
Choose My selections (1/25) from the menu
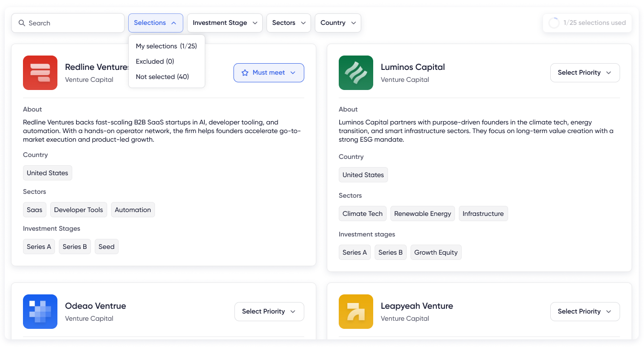click(167, 46)
